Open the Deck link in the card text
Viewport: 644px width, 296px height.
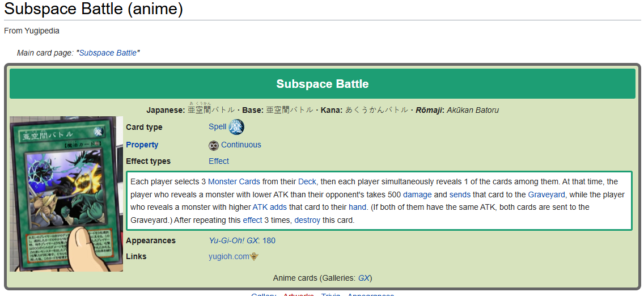click(307, 181)
